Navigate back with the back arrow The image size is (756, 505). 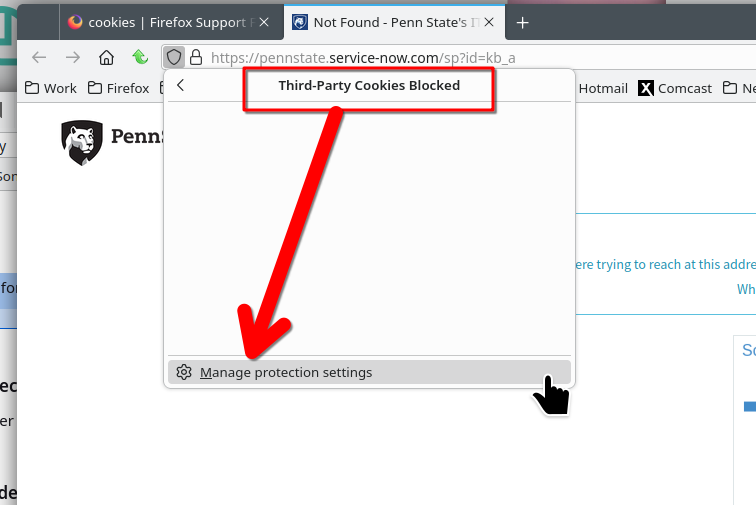pyautogui.click(x=39, y=57)
